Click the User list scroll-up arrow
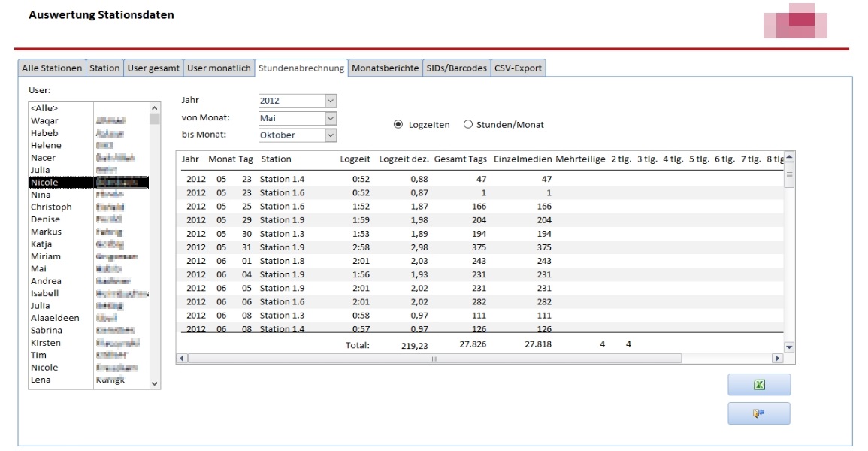 point(155,108)
